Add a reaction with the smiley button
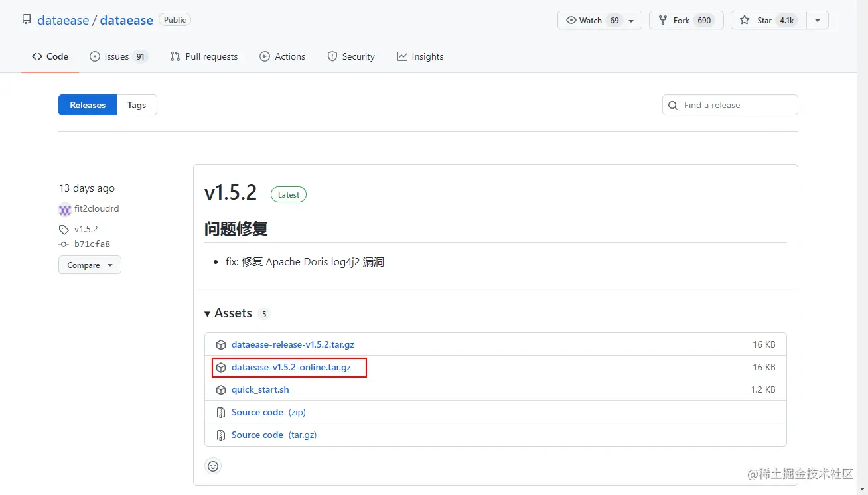 pos(213,466)
